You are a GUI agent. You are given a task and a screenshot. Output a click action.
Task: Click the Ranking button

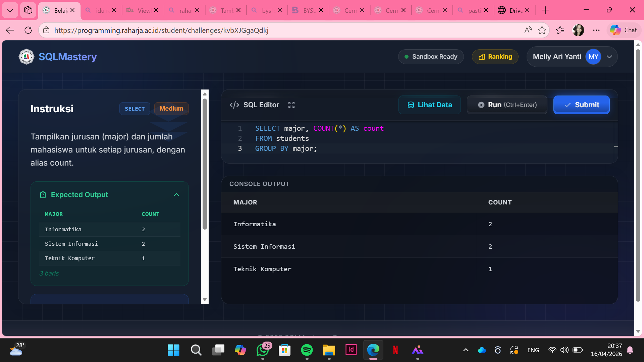point(495,57)
